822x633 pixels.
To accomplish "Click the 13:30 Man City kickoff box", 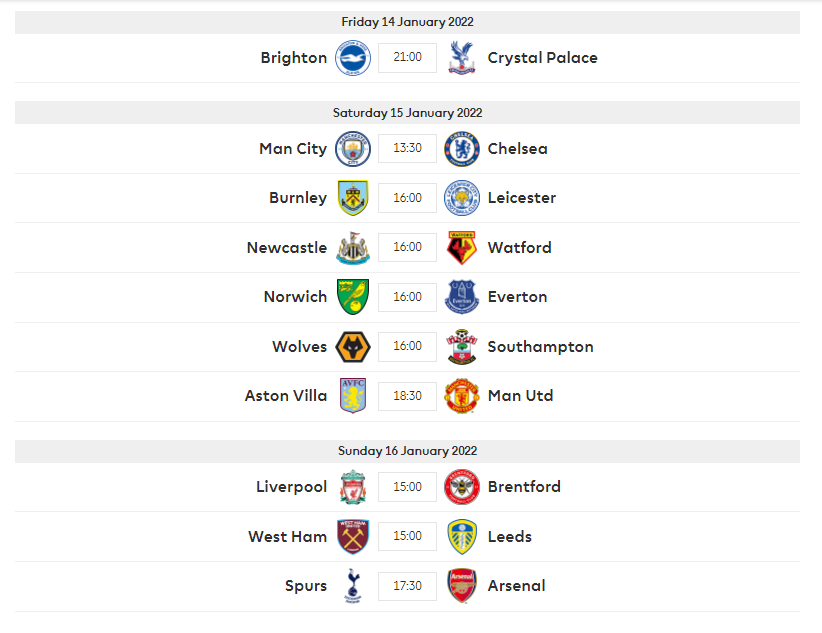I will pyautogui.click(x=407, y=148).
